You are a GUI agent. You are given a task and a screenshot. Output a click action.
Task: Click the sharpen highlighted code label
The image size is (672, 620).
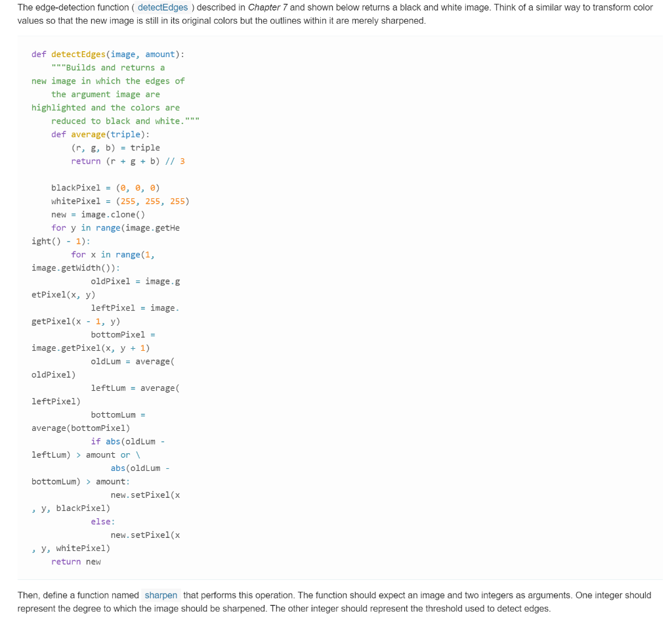point(161,596)
